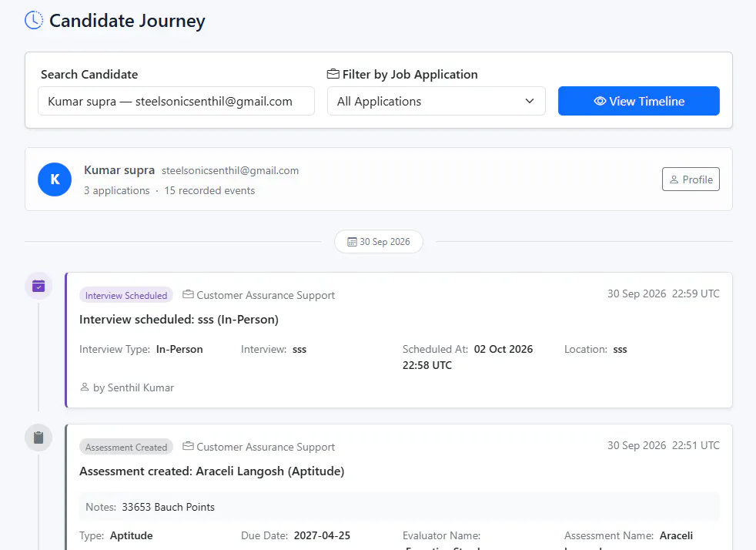Click the 'Interview: sss' field
Screen dimensions: 756x550
pyautogui.click(x=273, y=349)
